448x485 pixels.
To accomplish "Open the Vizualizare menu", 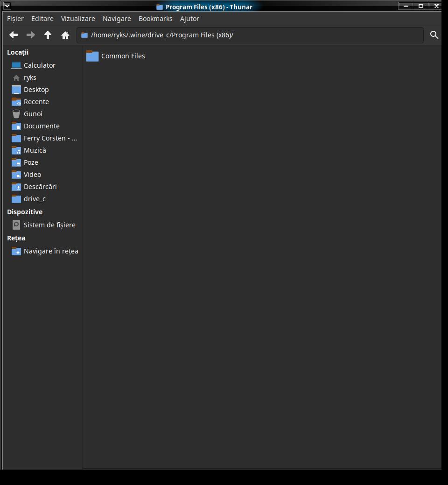I will point(78,19).
